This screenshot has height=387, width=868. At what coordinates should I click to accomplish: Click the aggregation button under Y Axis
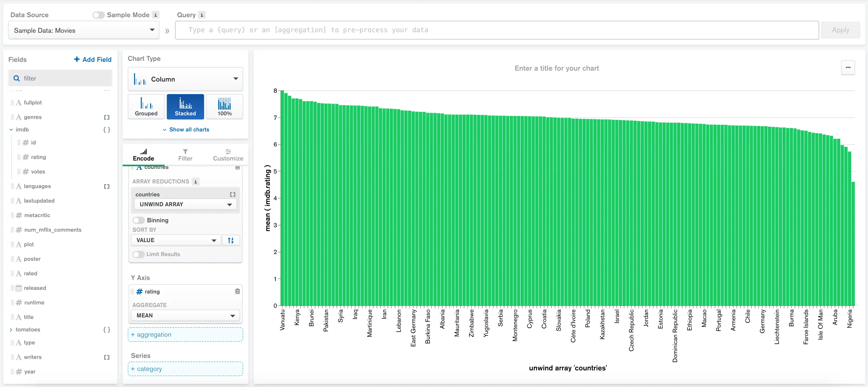click(185, 334)
